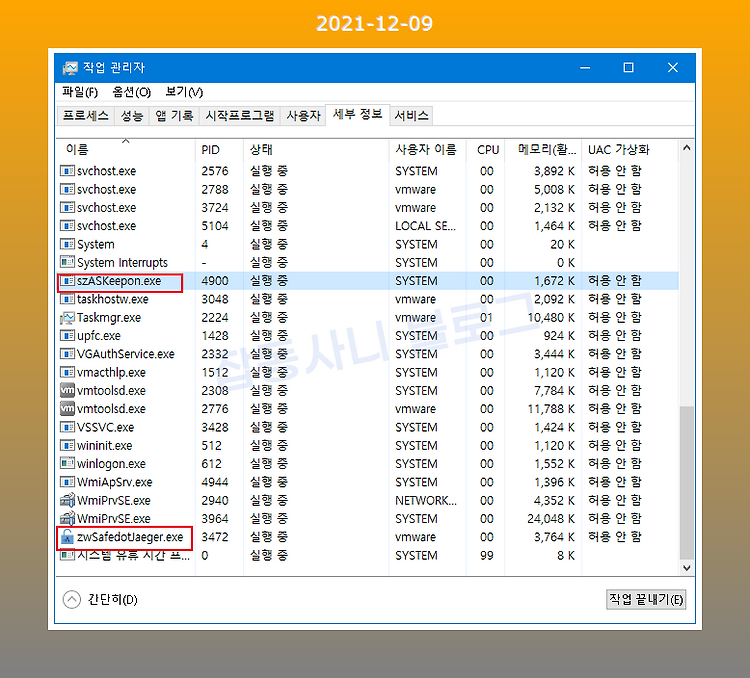Click the scroll down arrow of process list
The image size is (750, 678).
coord(686,568)
